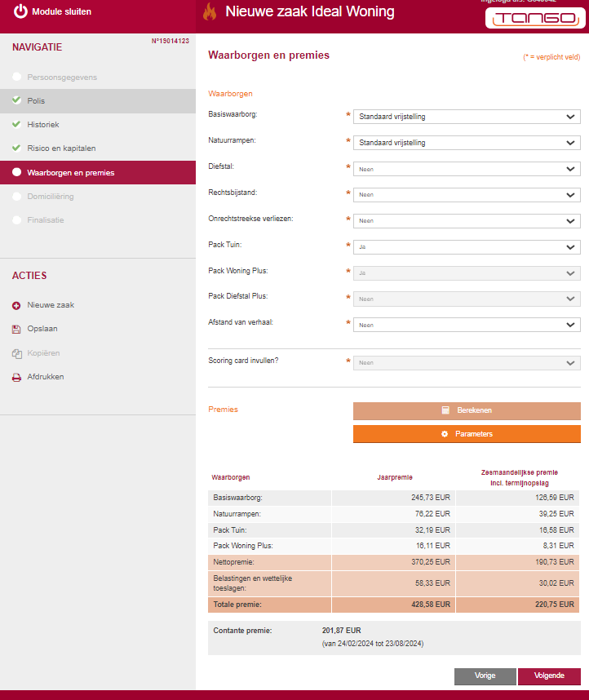
Task: Click the circle marker beside Domiciliëring
Action: (17, 196)
